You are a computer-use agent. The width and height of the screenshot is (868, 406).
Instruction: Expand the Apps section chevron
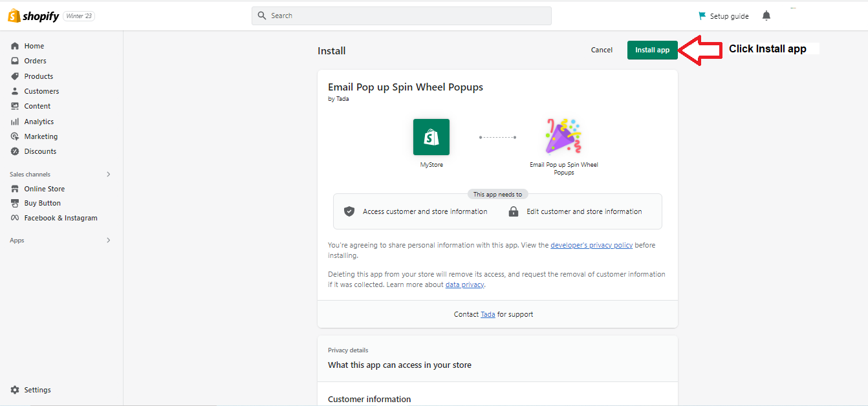pyautogui.click(x=108, y=240)
